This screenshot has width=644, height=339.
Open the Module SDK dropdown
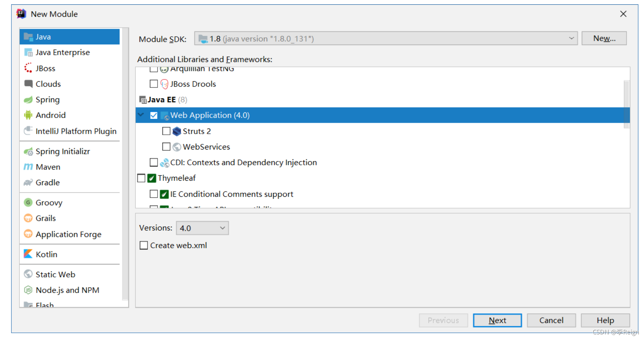[x=386, y=38]
